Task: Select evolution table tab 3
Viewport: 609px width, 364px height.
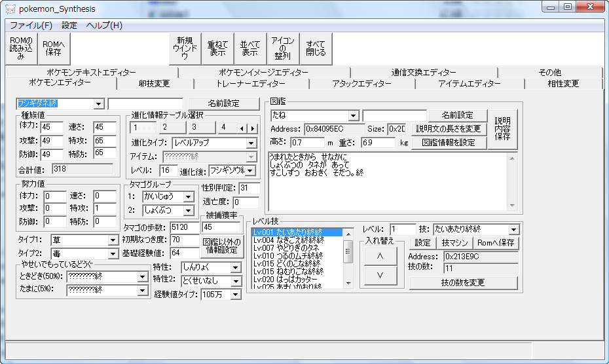Action: (x=201, y=128)
